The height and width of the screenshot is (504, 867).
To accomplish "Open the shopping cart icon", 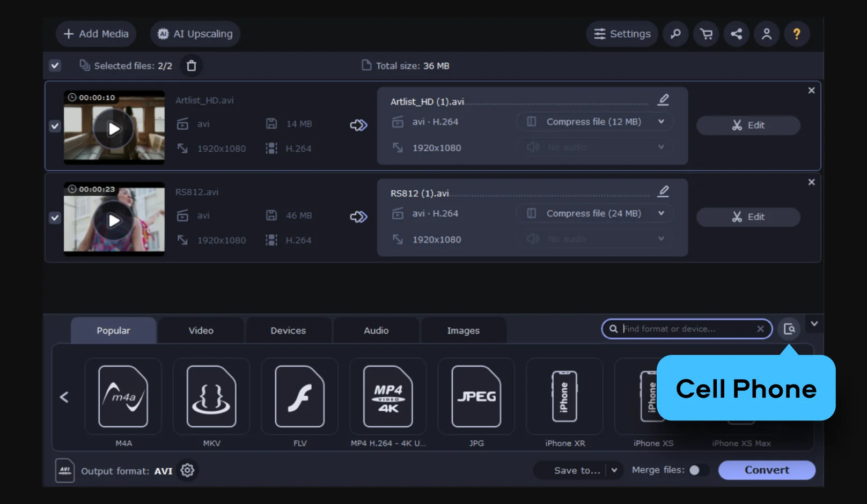I will pos(706,34).
